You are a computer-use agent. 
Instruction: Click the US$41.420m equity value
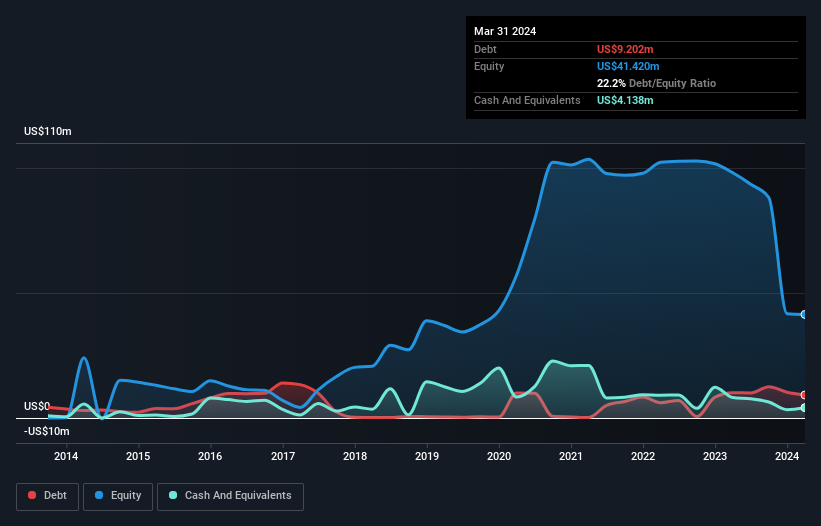click(x=628, y=66)
